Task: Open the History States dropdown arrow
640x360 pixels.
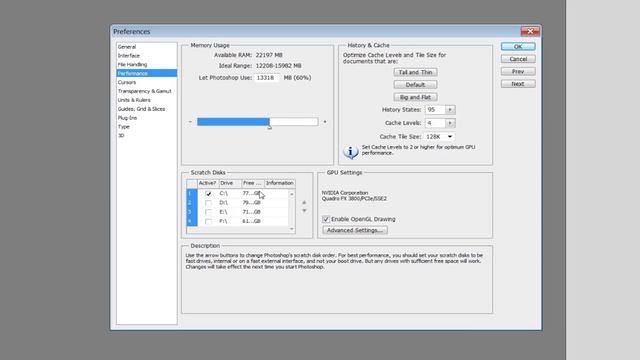Action: [450, 110]
